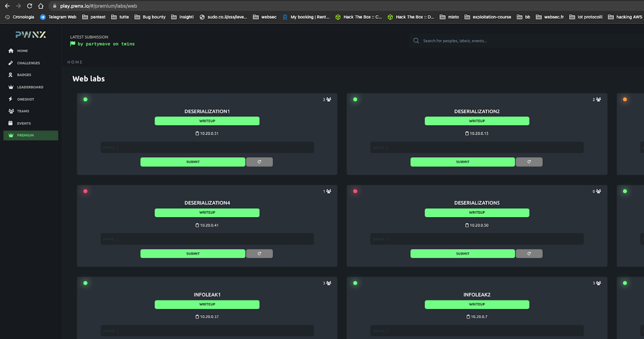Click the HOME breadcrumb link
The image size is (644, 339).
click(x=75, y=62)
